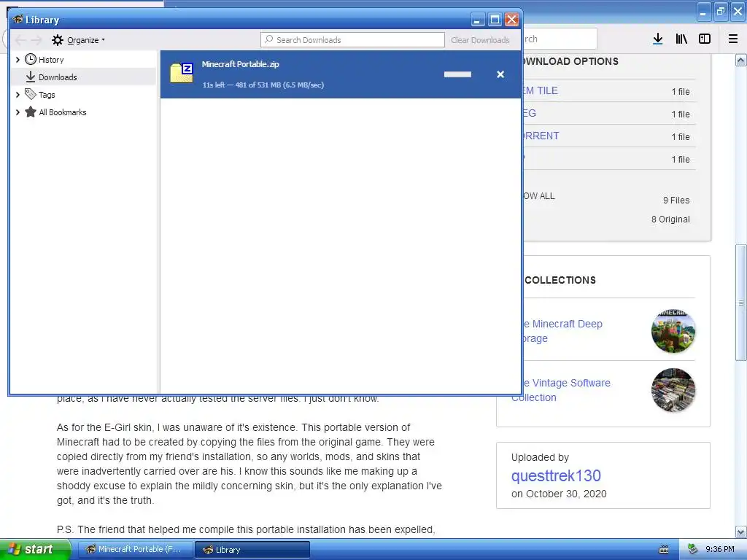Select Downloads in the Library sidebar

[83, 77]
